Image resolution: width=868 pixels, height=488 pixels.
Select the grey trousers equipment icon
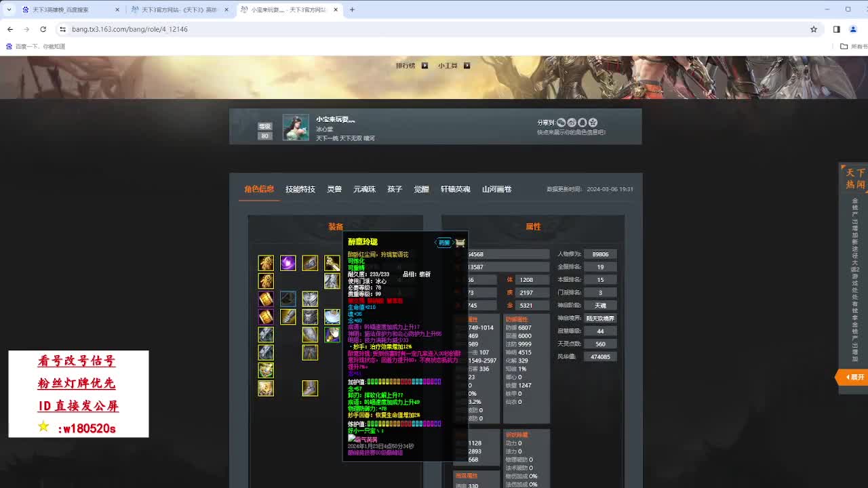pos(310,352)
